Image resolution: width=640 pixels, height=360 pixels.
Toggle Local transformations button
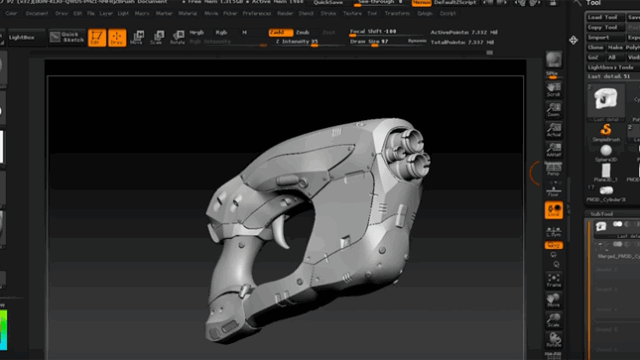553,210
